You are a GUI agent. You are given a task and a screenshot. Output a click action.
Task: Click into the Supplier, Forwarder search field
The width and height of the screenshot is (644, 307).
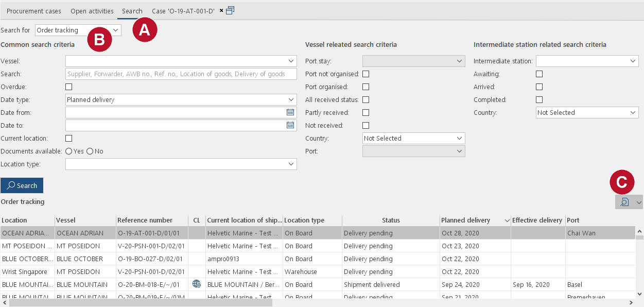point(181,74)
